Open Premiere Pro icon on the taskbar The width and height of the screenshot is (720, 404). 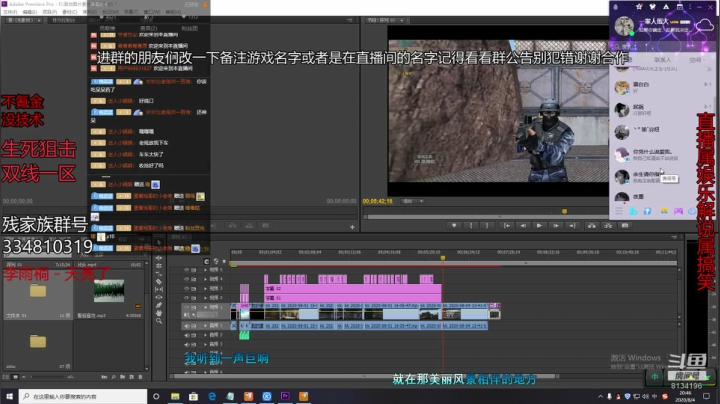click(285, 396)
